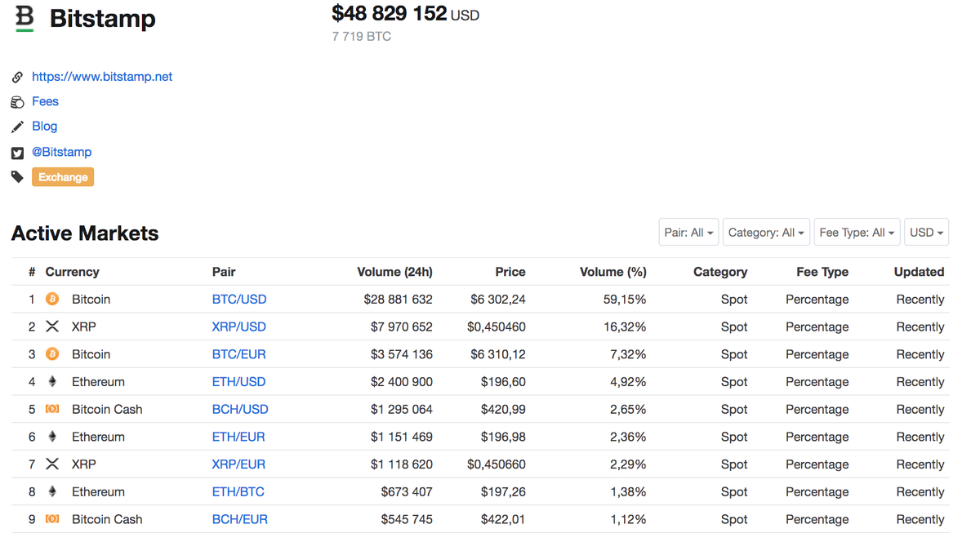Screen dimensions: 980x533
Task: Click the $28 881 632 volume cell
Action: pos(399,300)
